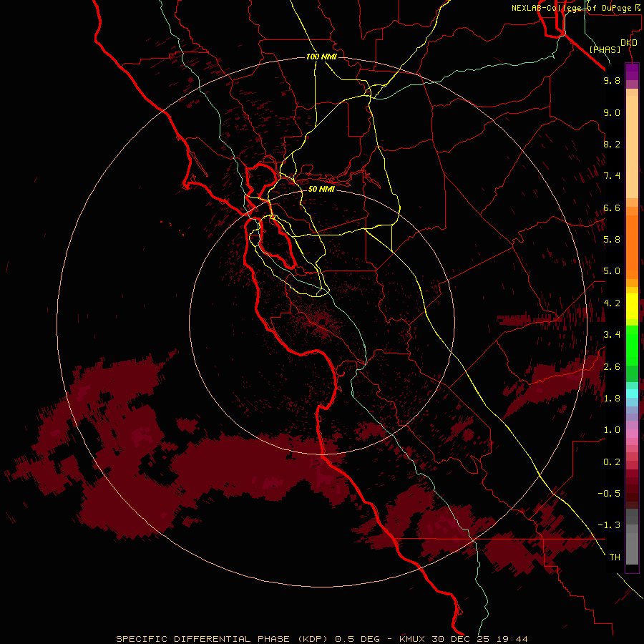Click the 3.4 scale label
644x644 pixels.
pos(612,335)
